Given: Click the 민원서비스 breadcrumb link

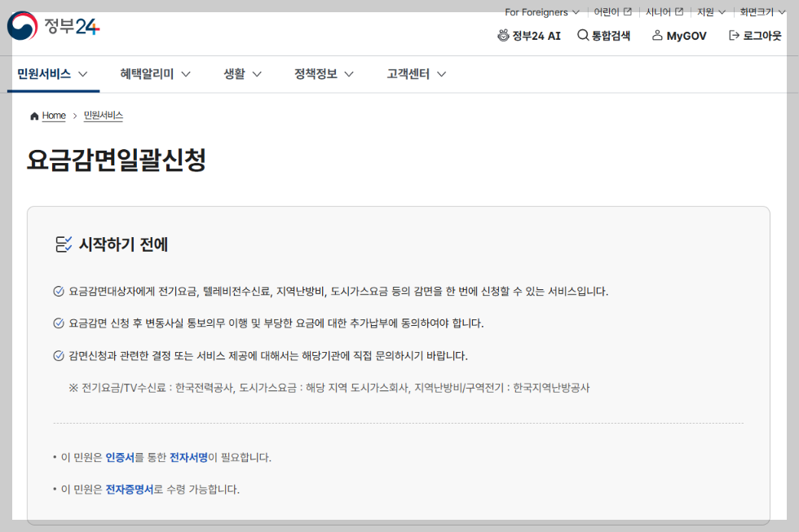Looking at the screenshot, I should click(x=104, y=116).
